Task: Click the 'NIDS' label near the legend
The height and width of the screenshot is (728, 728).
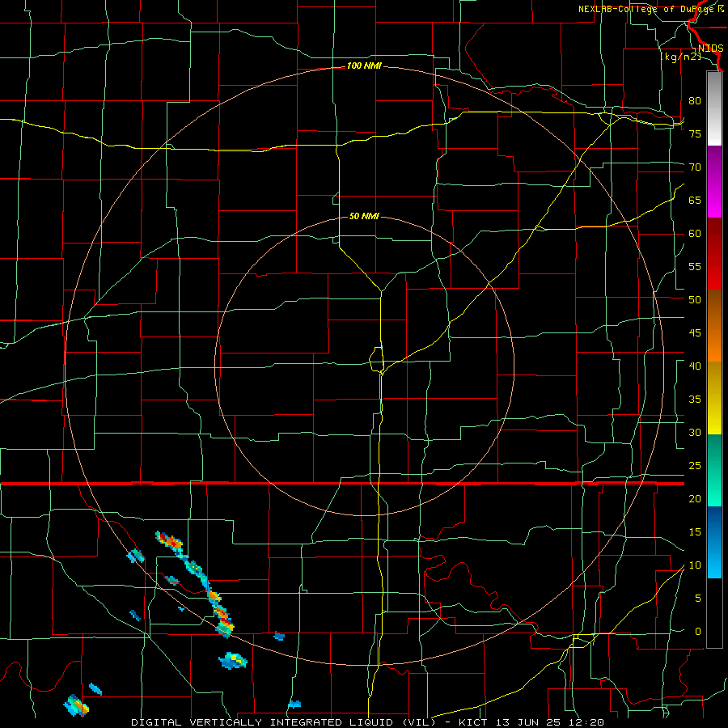Action: [x=710, y=49]
